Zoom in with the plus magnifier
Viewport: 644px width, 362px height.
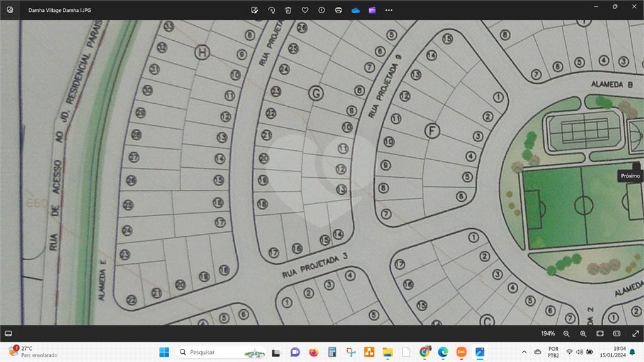coord(583,334)
